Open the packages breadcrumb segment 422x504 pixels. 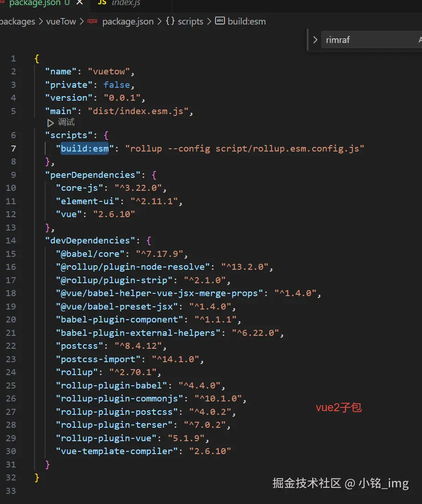pos(18,21)
